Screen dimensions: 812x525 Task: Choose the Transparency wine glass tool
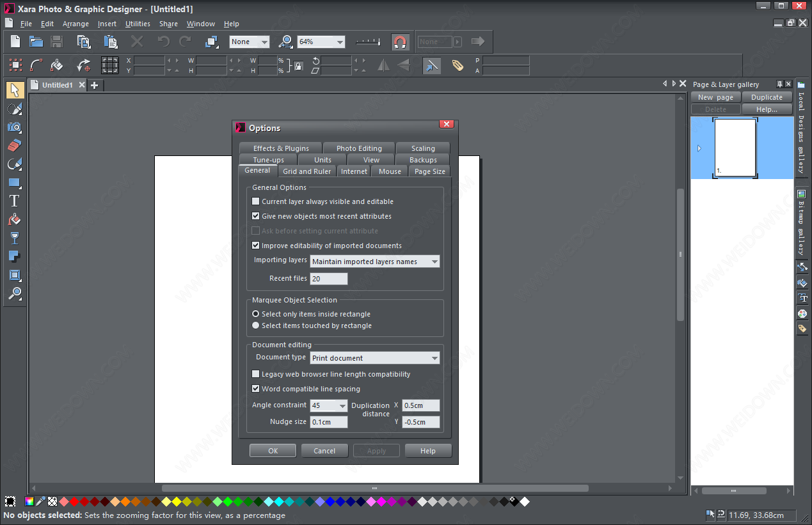pos(15,238)
